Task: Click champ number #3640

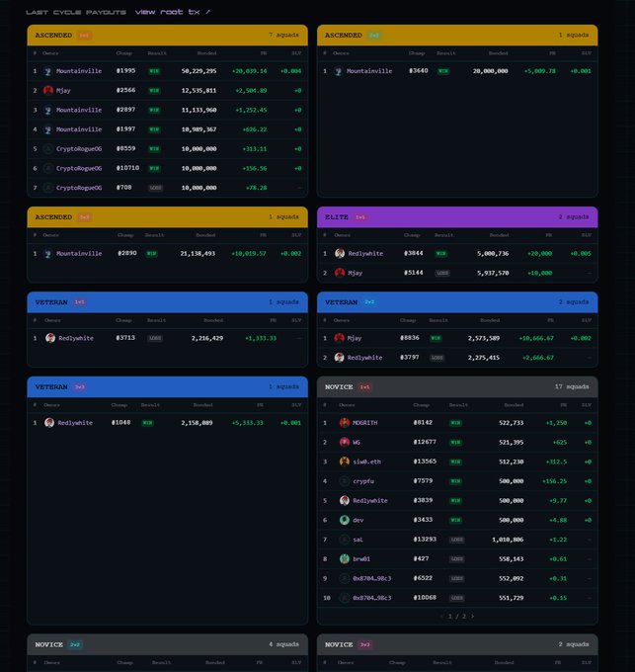Action: (x=419, y=71)
